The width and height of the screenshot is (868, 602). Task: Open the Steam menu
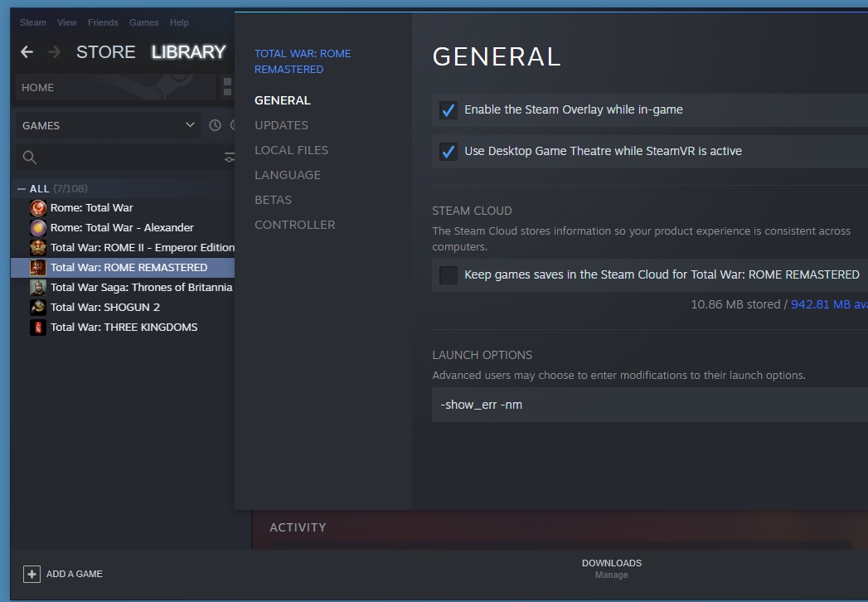pyautogui.click(x=33, y=22)
